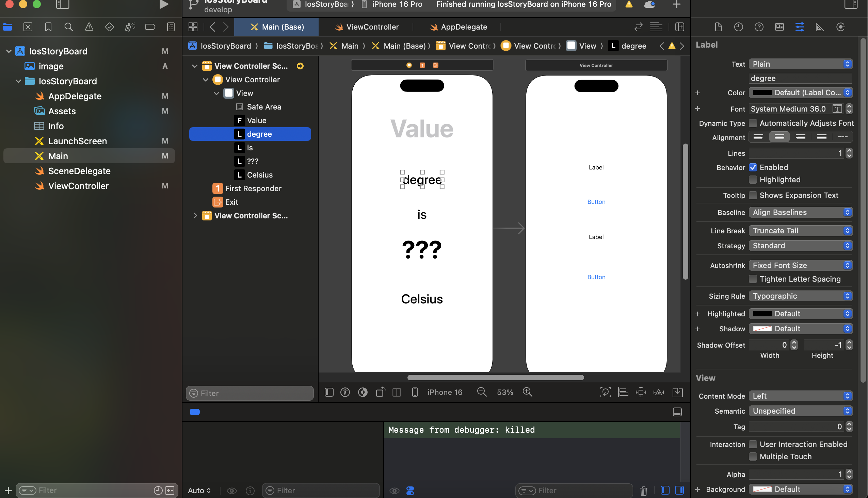Viewport: 868px width, 498px height.
Task: Open the Line Break Truncate Tail dropdown
Action: point(801,231)
